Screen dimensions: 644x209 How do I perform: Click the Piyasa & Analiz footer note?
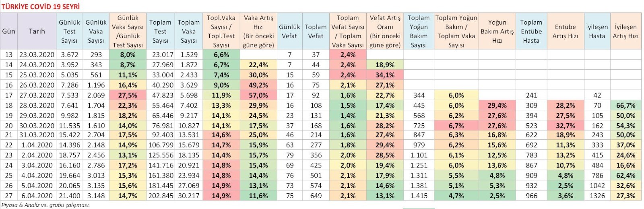tap(45, 205)
